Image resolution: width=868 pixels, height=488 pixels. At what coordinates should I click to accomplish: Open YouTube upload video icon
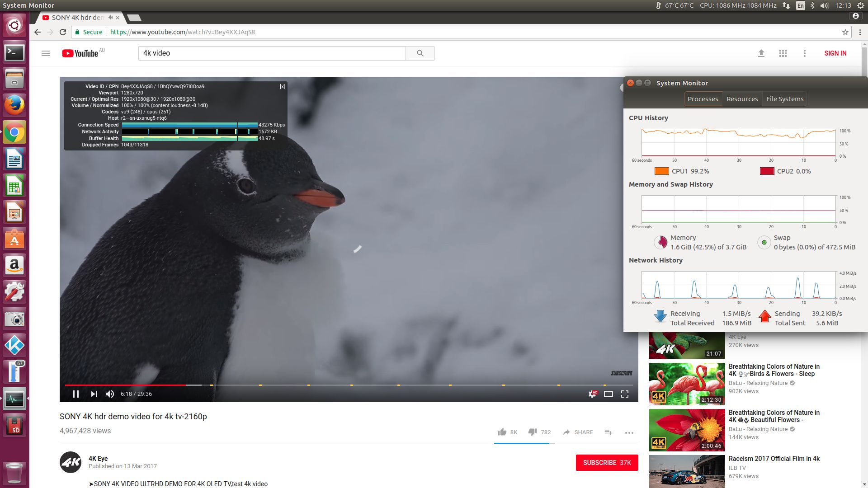pyautogui.click(x=761, y=53)
